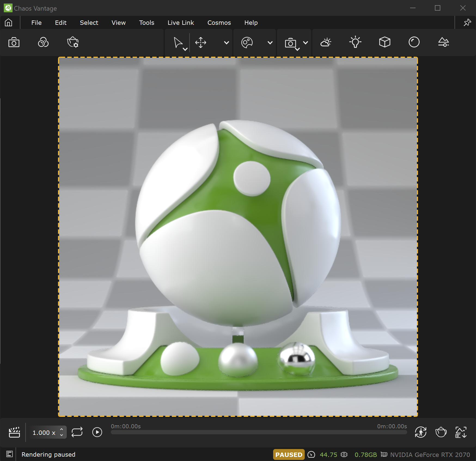The image size is (476, 461).
Task: Open the camera snapshot tool
Action: coord(14,43)
